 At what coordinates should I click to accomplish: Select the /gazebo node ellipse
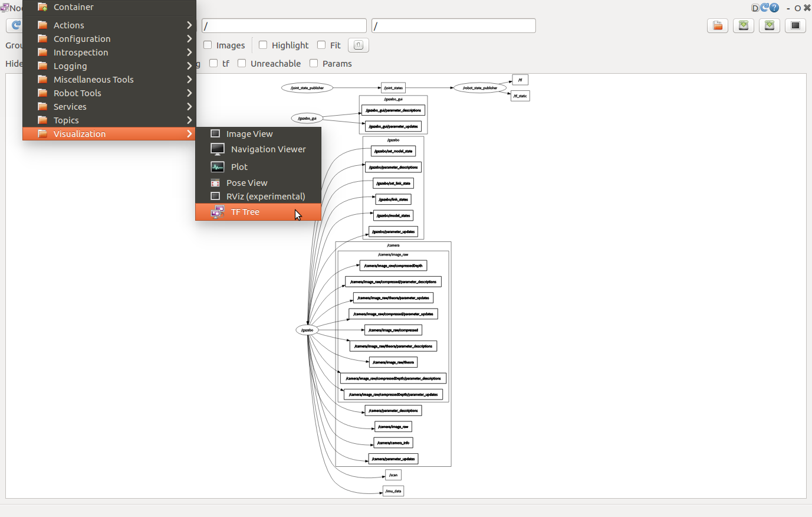pos(307,330)
